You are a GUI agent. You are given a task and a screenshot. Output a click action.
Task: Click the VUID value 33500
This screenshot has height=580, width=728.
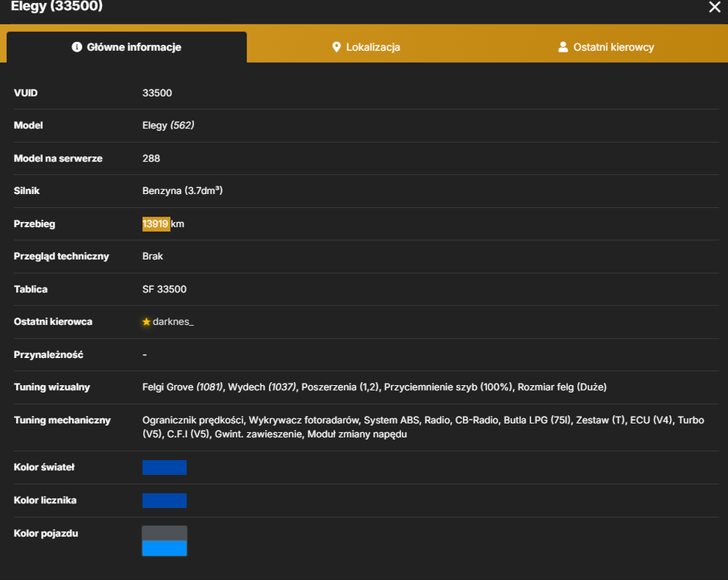click(157, 93)
